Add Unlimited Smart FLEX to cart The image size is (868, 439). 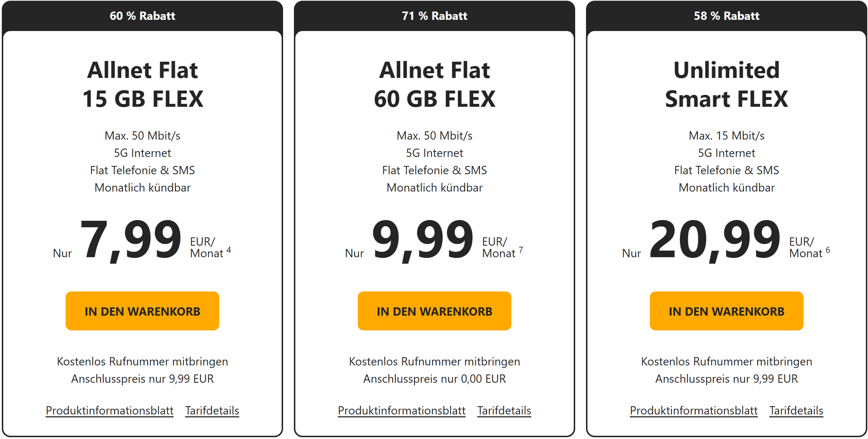point(726,311)
